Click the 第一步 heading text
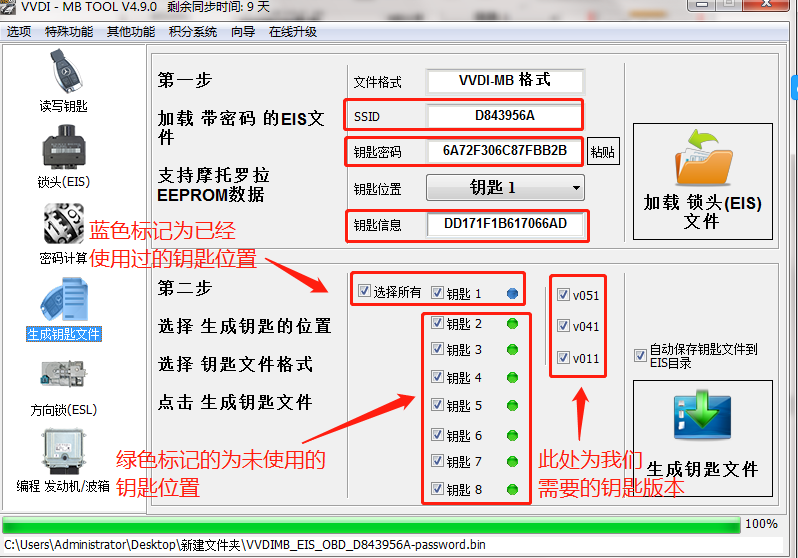 point(185,80)
